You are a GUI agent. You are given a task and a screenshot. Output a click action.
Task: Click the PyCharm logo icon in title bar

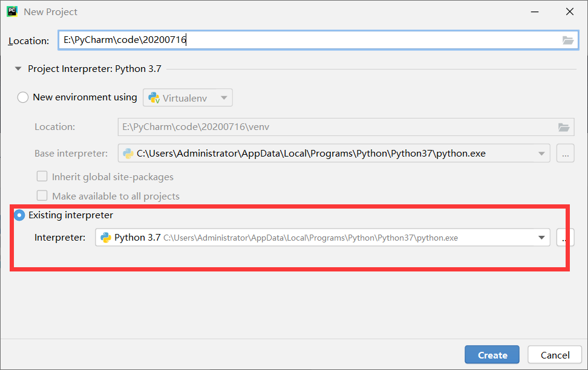click(12, 11)
